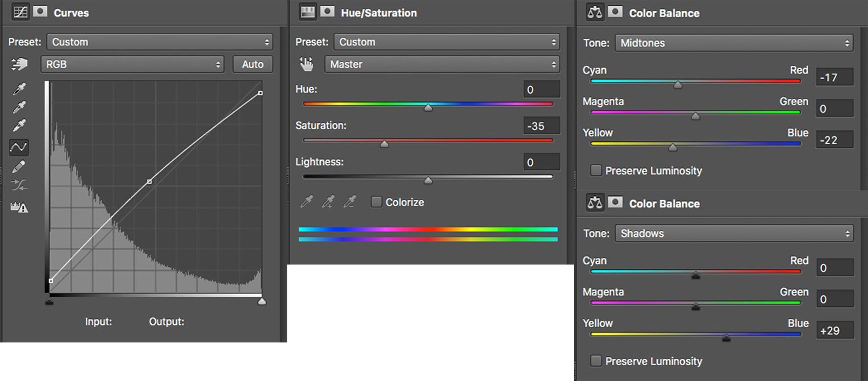Select the edit points curve tool
Image resolution: width=868 pixels, height=381 pixels.
click(x=19, y=147)
